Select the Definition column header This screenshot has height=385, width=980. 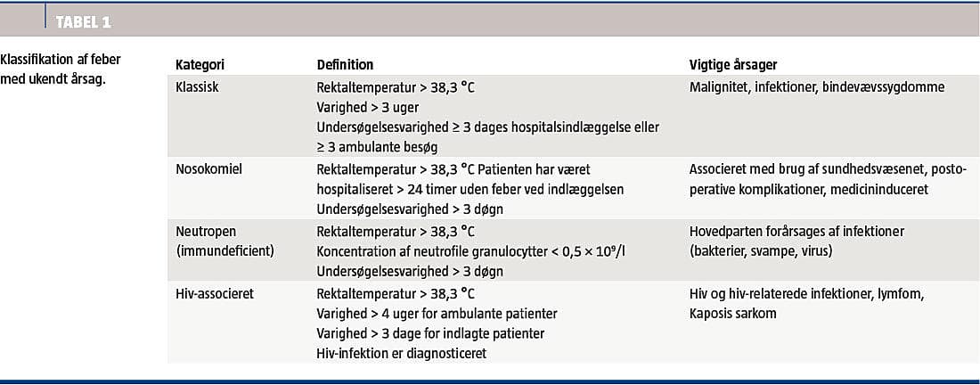click(x=345, y=65)
